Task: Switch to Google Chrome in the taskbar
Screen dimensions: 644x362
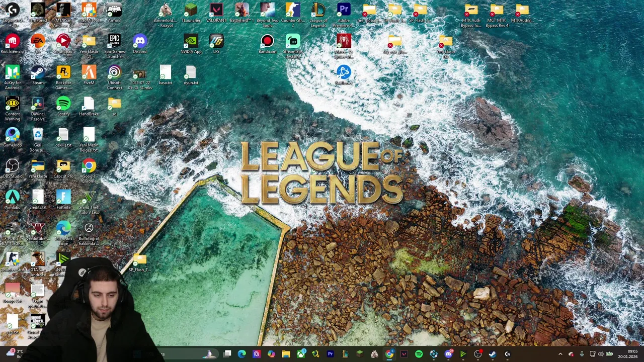Action: click(389, 354)
